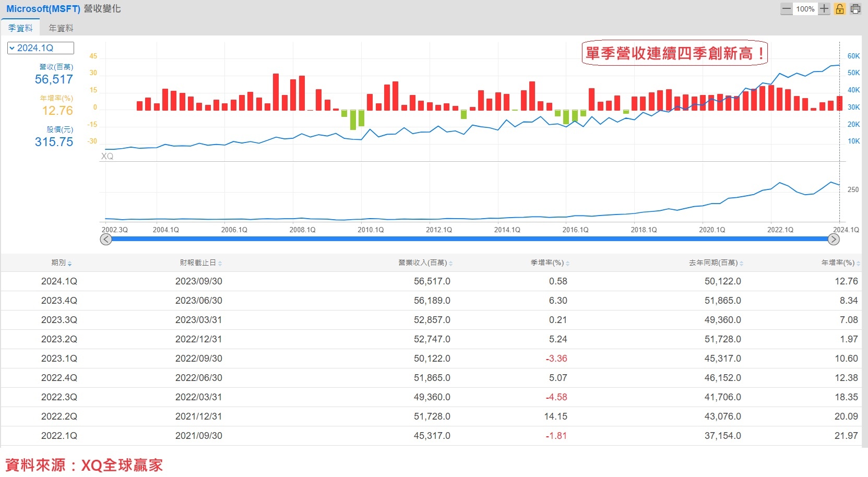Click negative quarterly growth value -1.81
This screenshot has width=868, height=477.
tap(556, 436)
